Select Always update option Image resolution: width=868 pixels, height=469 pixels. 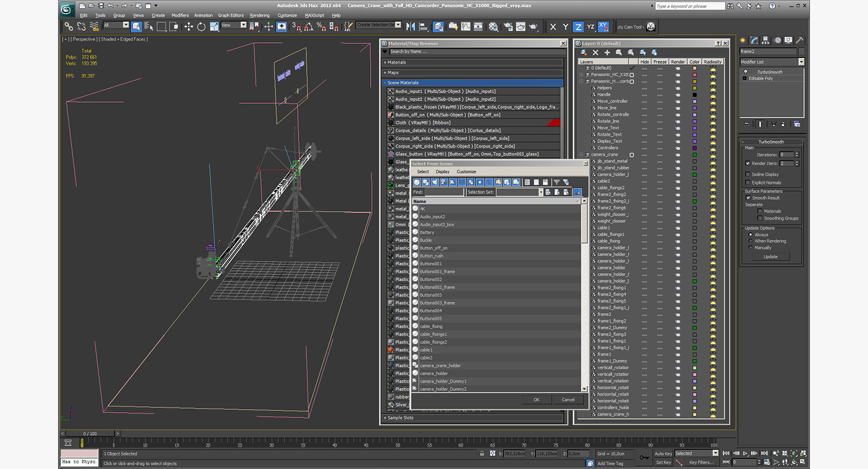coord(751,235)
